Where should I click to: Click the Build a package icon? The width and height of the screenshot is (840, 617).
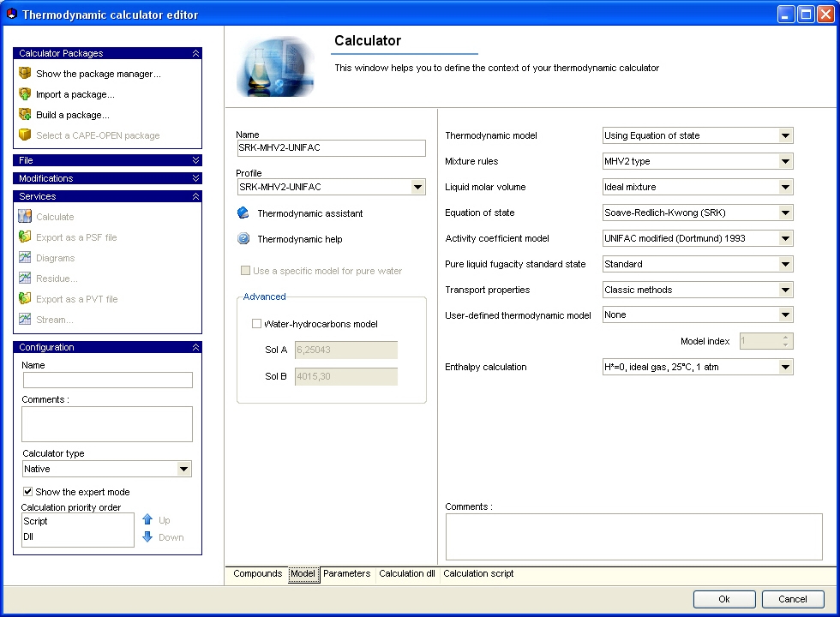tap(25, 114)
